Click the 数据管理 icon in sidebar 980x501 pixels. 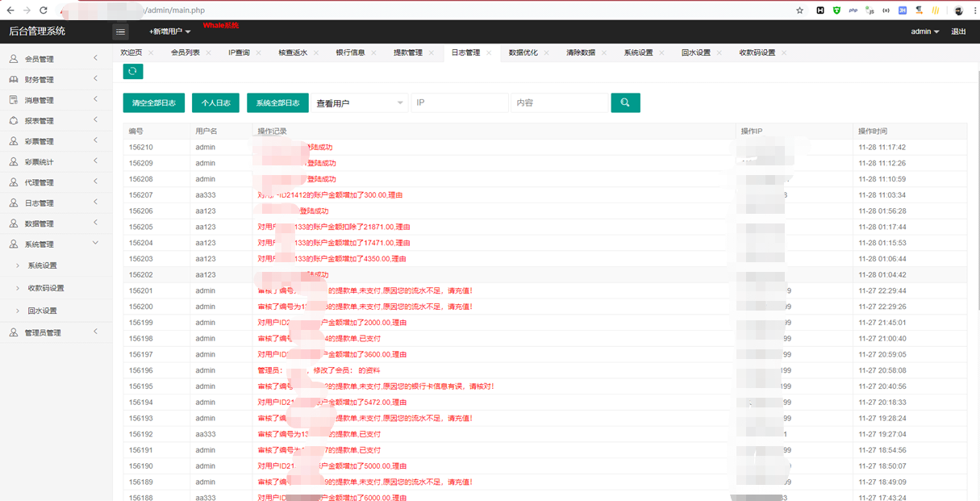14,223
